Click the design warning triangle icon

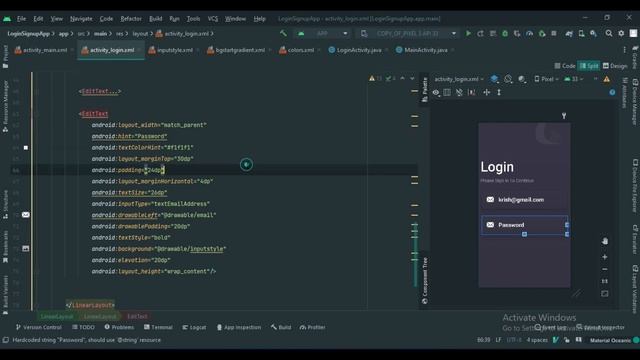click(x=607, y=79)
